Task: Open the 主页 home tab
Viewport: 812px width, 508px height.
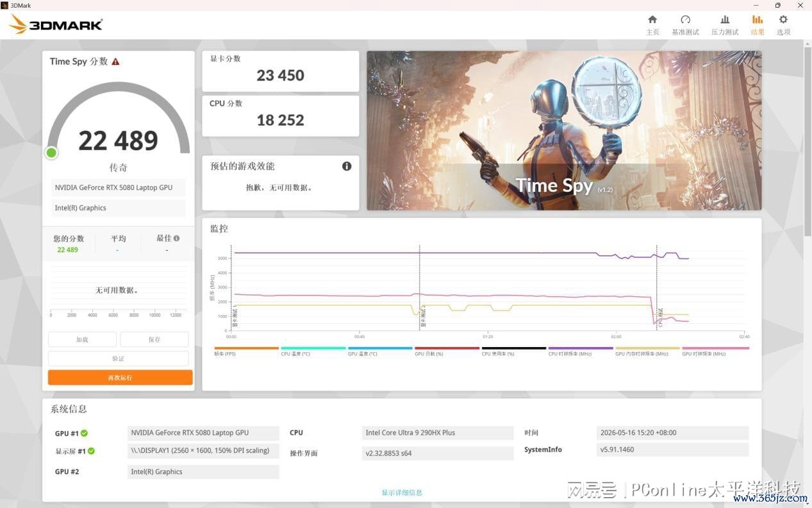Action: click(652, 25)
